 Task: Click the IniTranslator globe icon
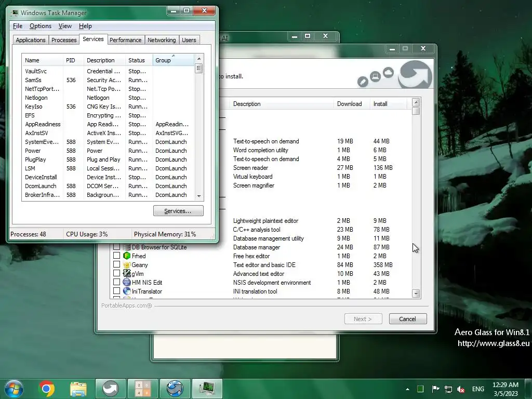[x=127, y=291]
